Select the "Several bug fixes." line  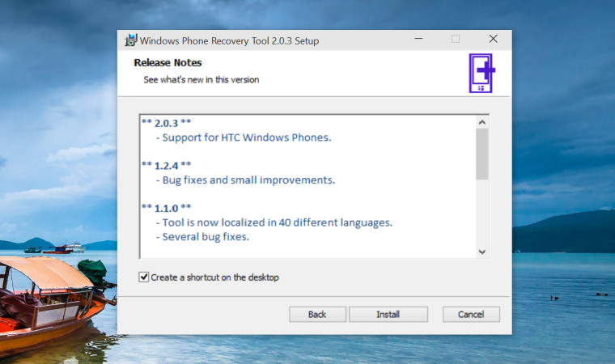(203, 236)
